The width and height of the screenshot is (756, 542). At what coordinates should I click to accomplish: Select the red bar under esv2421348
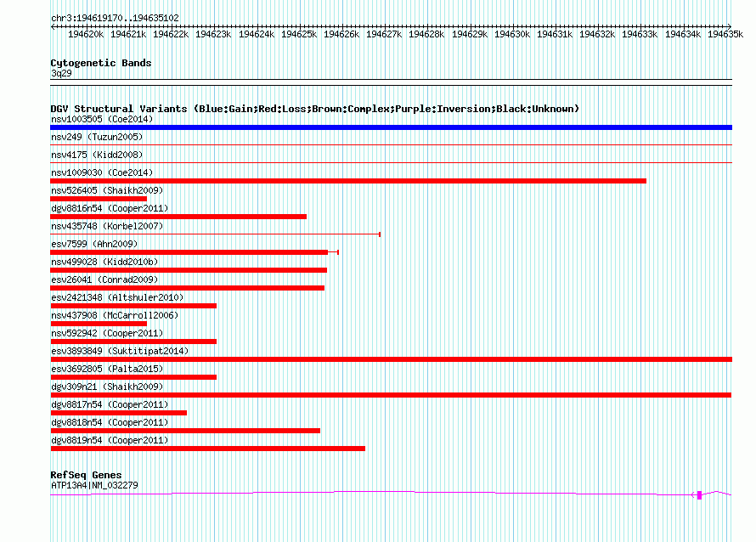point(133,306)
